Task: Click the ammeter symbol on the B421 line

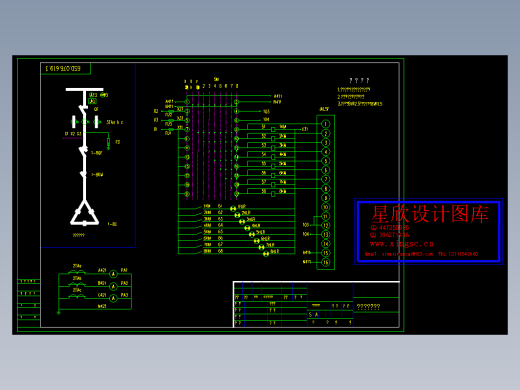Action: coord(113,286)
